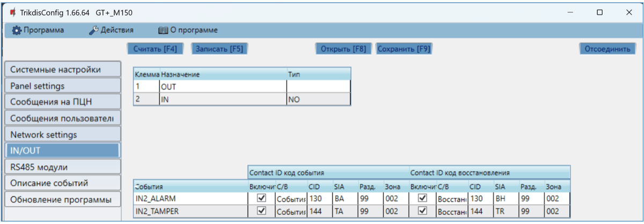Click Сохранить [F9] to save configuration
The height and width of the screenshot is (224, 644).
pyautogui.click(x=404, y=49)
